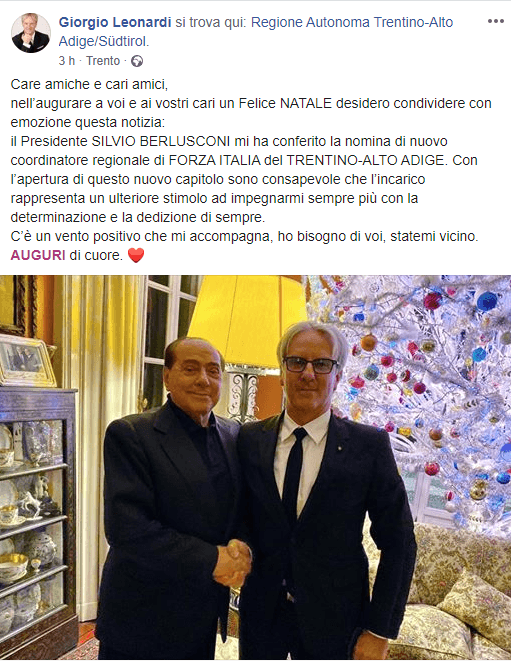This screenshot has width=511, height=663.
Task: Click the highlighted AUGURI text
Action: coord(38,255)
